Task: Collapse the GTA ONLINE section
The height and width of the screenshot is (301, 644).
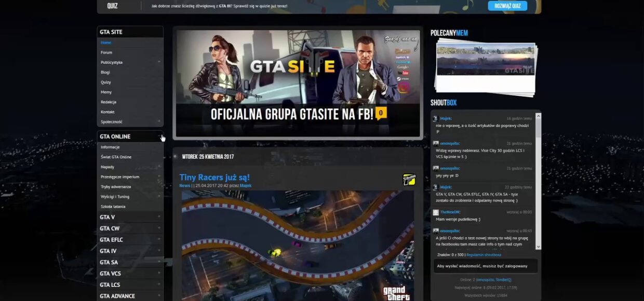Action: pyautogui.click(x=159, y=136)
